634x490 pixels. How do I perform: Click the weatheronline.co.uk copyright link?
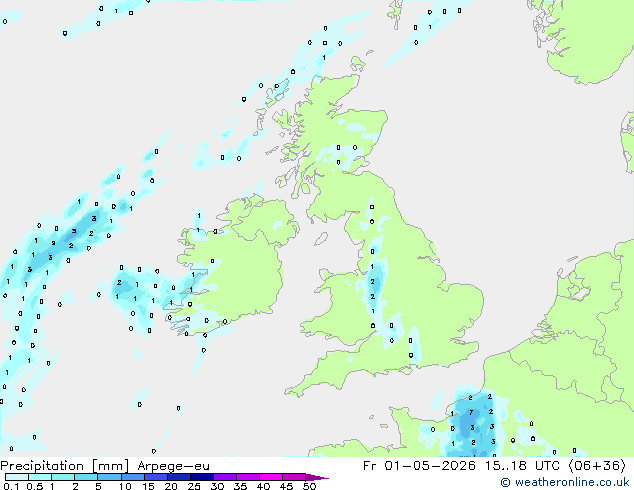[565, 482]
